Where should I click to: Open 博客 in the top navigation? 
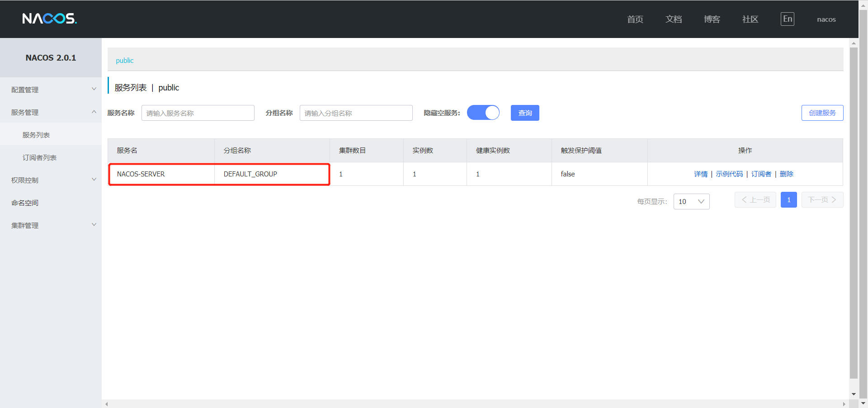pyautogui.click(x=712, y=19)
